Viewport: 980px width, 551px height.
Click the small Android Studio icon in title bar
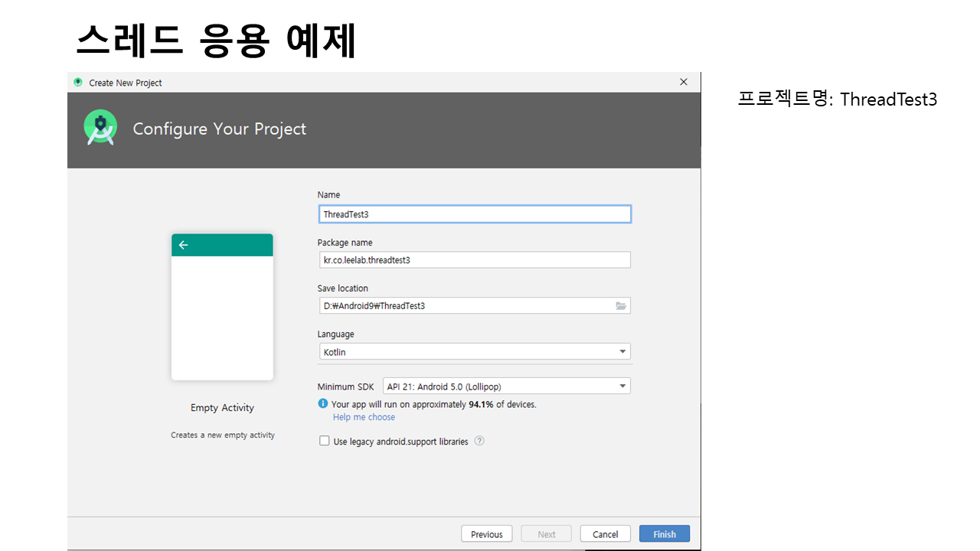pyautogui.click(x=78, y=83)
